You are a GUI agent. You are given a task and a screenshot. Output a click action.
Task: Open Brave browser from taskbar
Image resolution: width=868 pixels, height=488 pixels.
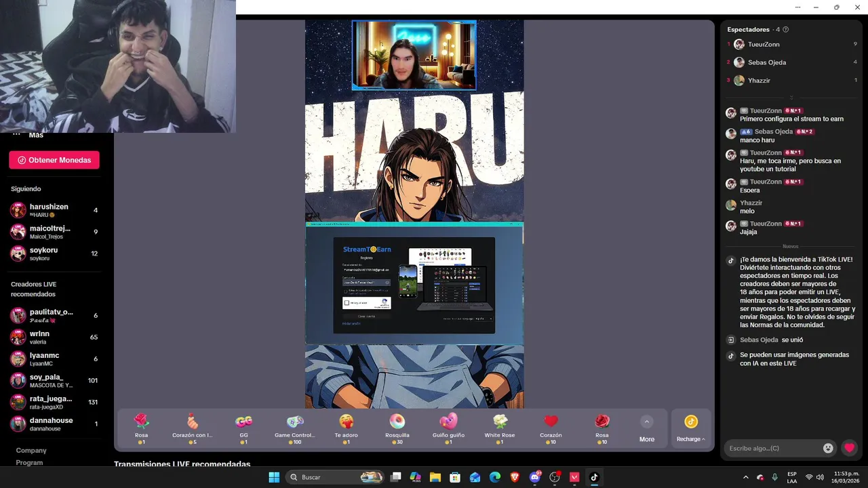(515, 477)
